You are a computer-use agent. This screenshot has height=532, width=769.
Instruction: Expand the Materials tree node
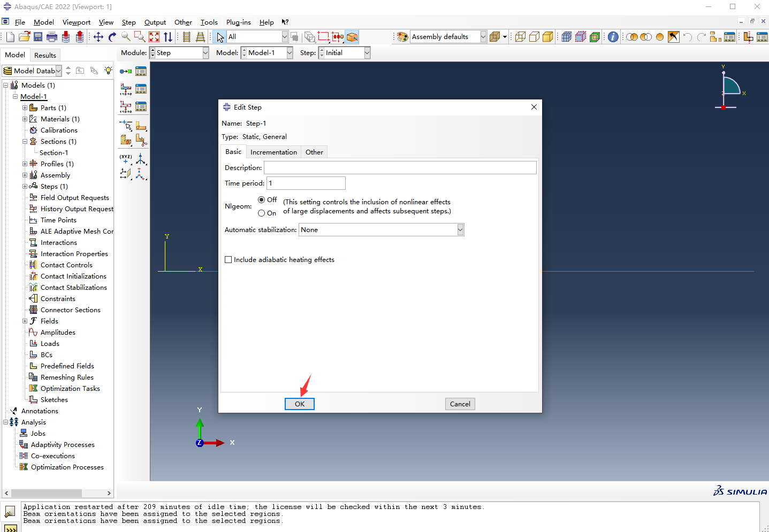(25, 119)
